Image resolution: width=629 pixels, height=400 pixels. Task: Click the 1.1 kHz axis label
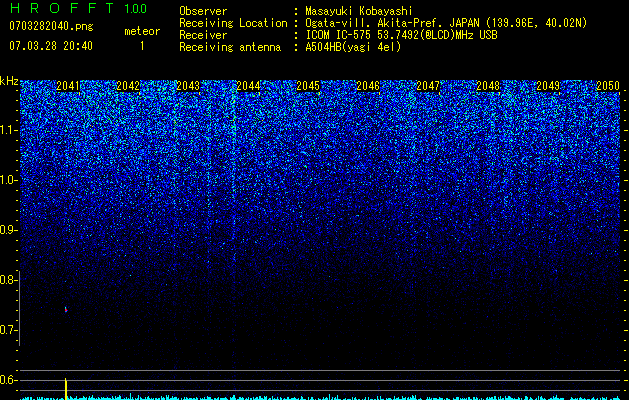tap(7, 130)
